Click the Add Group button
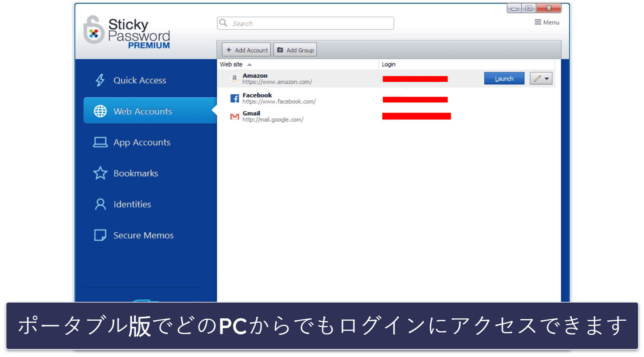Screen dimensions: 644x357 [x=295, y=50]
